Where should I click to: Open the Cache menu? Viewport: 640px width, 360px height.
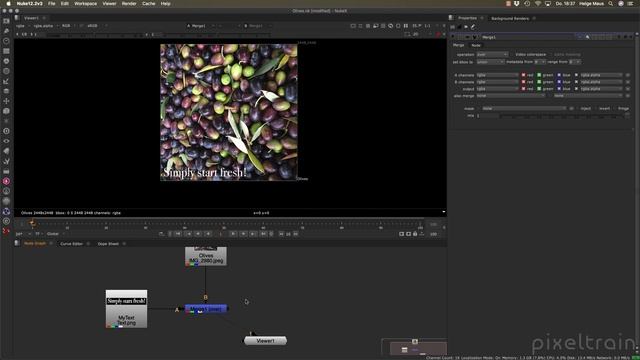(149, 4)
